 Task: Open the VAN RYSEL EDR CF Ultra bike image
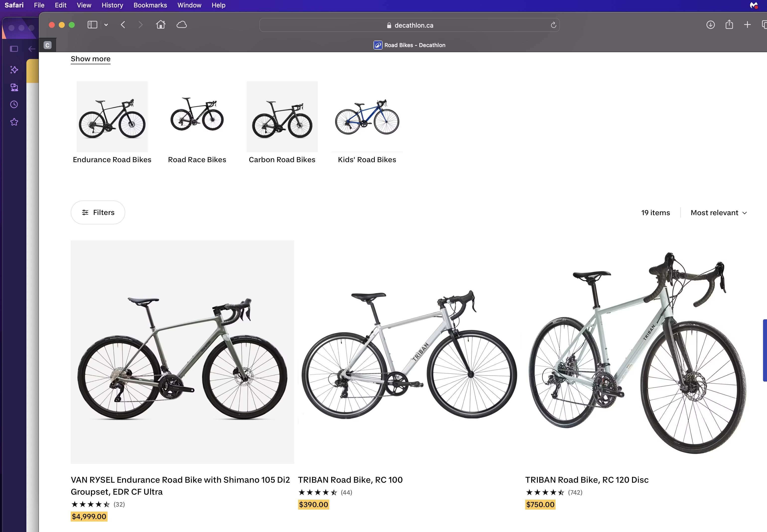click(182, 352)
